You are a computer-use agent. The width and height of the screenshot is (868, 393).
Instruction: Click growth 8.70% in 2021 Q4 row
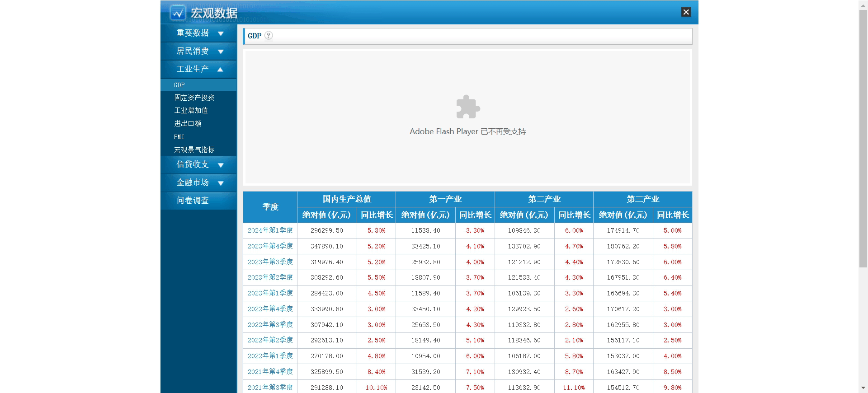[574, 372]
